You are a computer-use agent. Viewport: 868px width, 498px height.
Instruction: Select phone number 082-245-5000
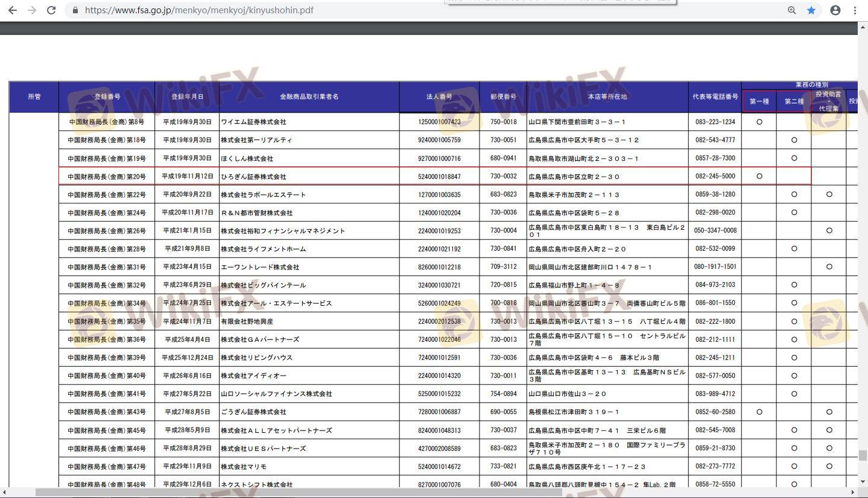(715, 177)
